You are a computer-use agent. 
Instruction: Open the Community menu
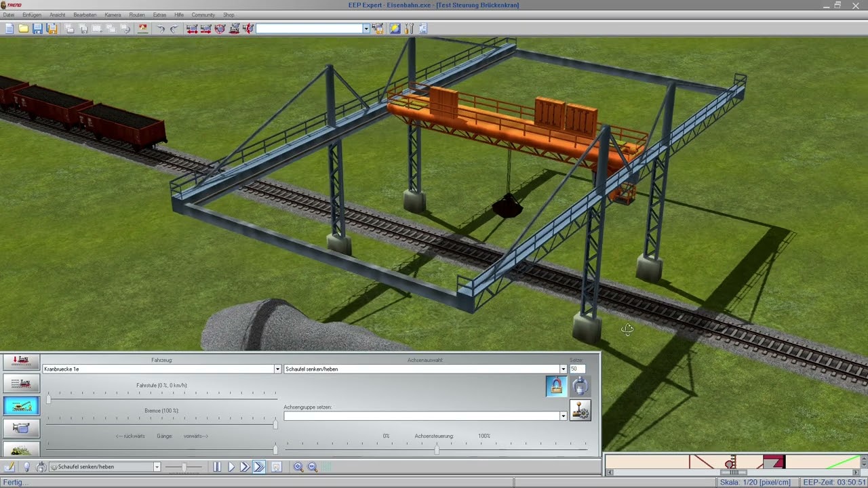[203, 15]
